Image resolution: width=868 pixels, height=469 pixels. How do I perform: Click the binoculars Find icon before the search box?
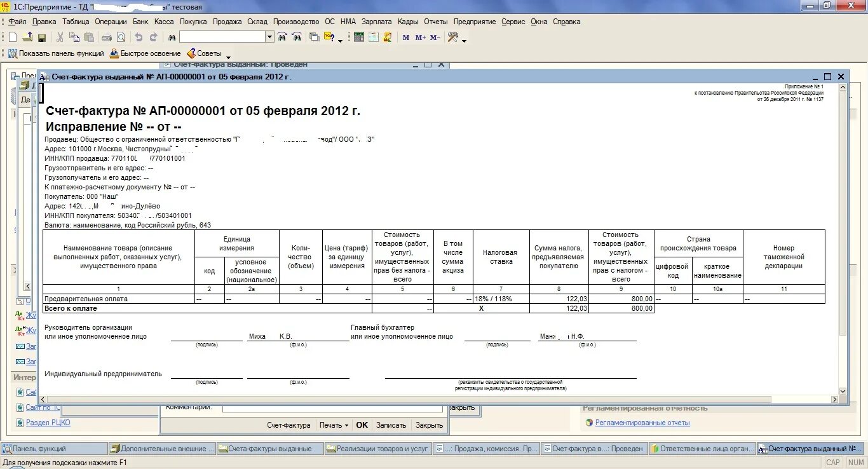pyautogui.click(x=172, y=37)
